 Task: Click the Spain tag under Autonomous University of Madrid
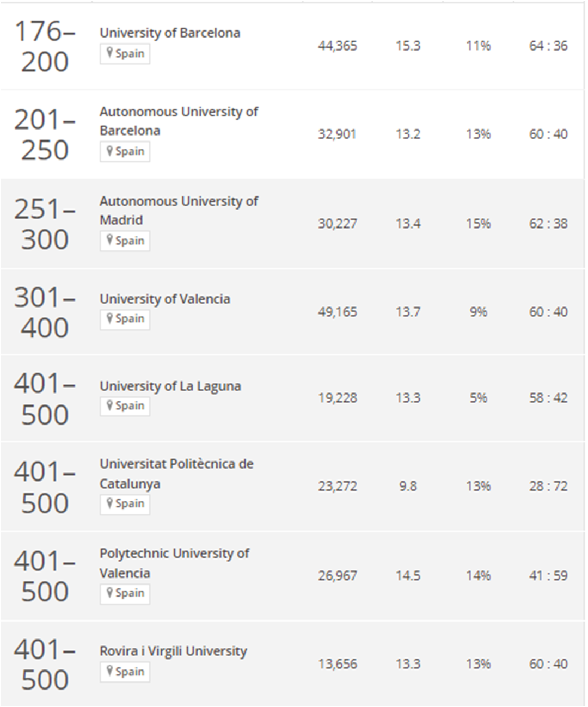tap(125, 241)
